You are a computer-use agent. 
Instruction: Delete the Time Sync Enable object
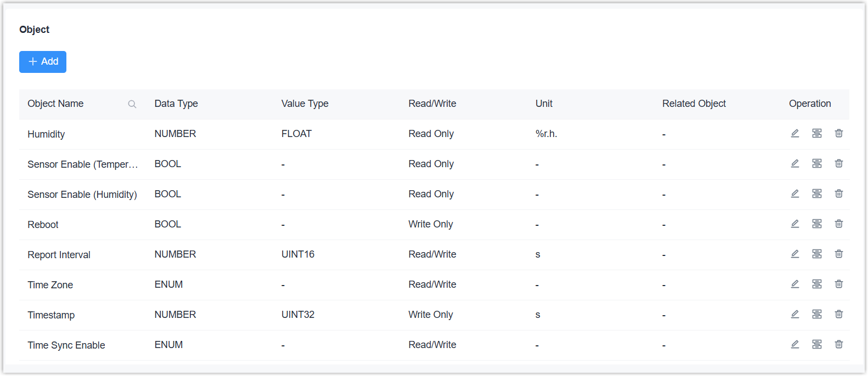point(838,345)
